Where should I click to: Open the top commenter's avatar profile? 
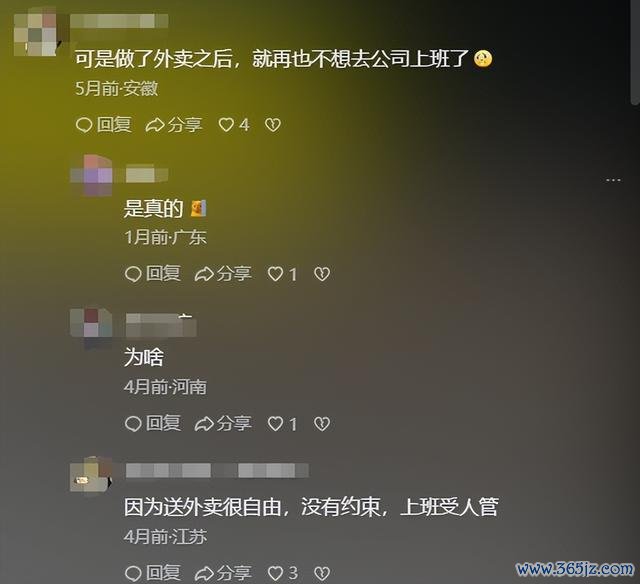(36, 33)
